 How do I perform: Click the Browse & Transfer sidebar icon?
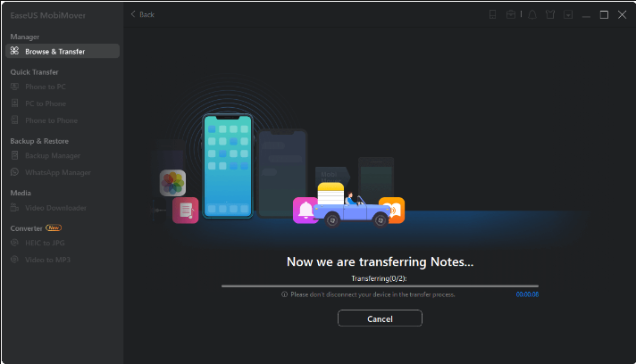14,52
